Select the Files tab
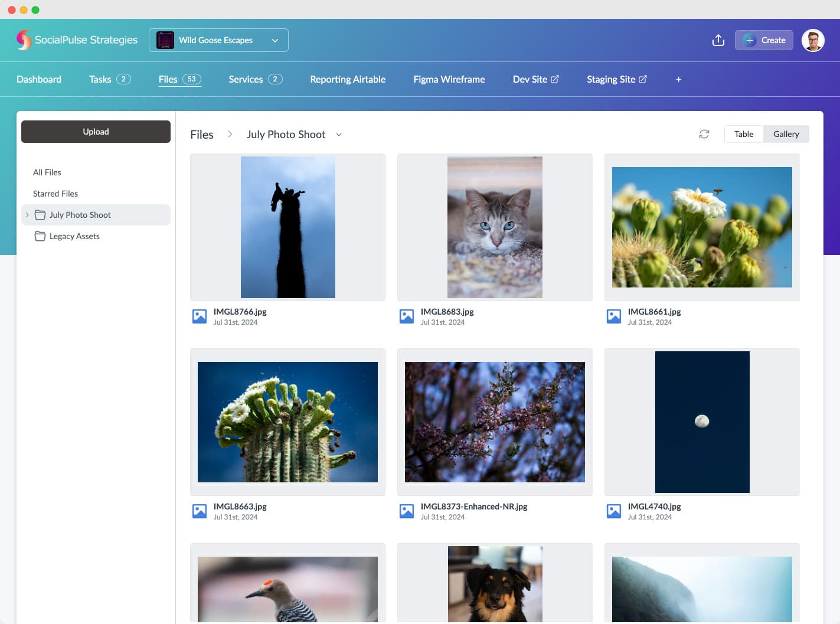840x624 pixels. pos(180,79)
